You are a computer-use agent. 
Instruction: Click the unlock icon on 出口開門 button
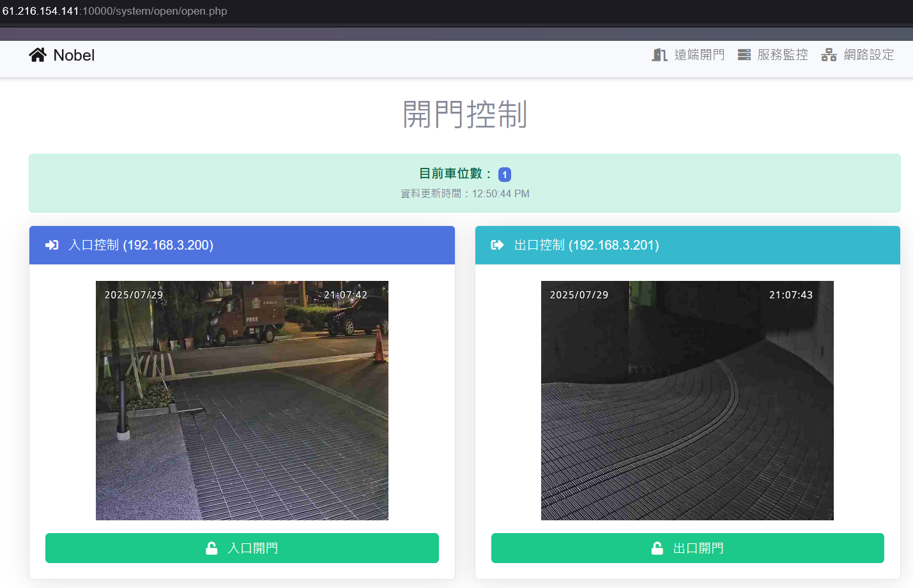tap(657, 548)
